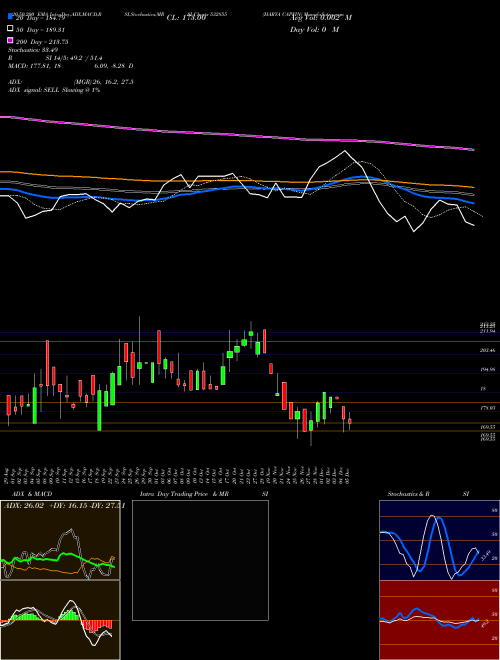Open the MACD histogram chart panel
Screen dimensions: 500x660
point(60,620)
